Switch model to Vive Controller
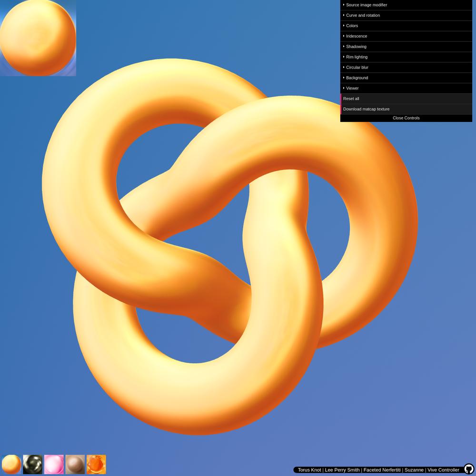Screen dimensions: 476x476 click(x=444, y=470)
